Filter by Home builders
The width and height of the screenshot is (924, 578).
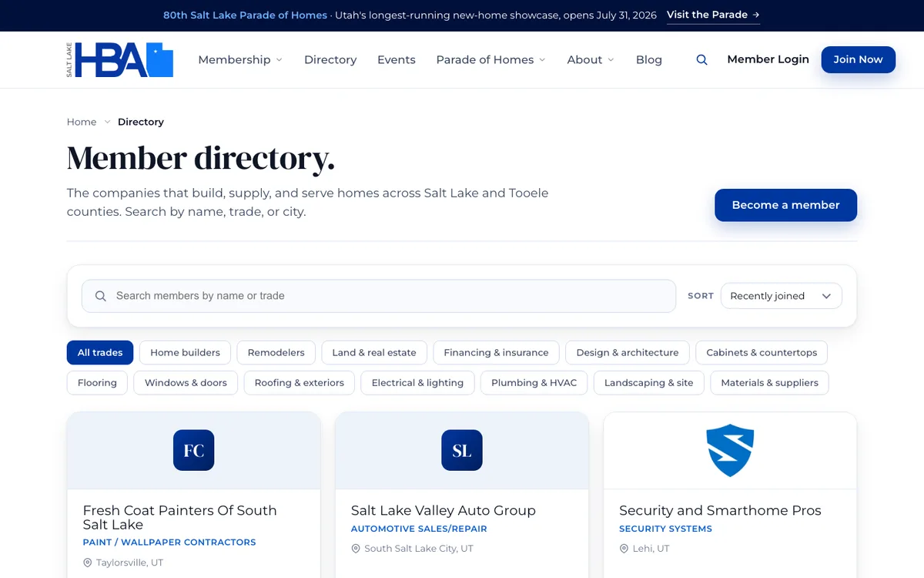click(x=185, y=352)
